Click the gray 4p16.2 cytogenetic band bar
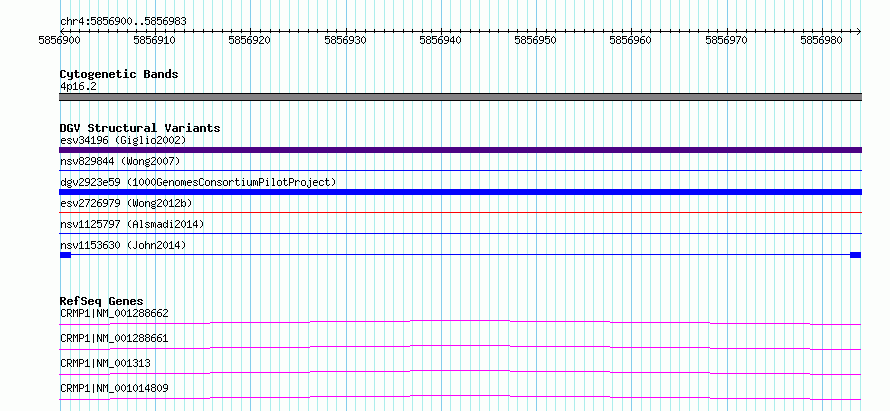The height and width of the screenshot is (411, 890). click(460, 97)
